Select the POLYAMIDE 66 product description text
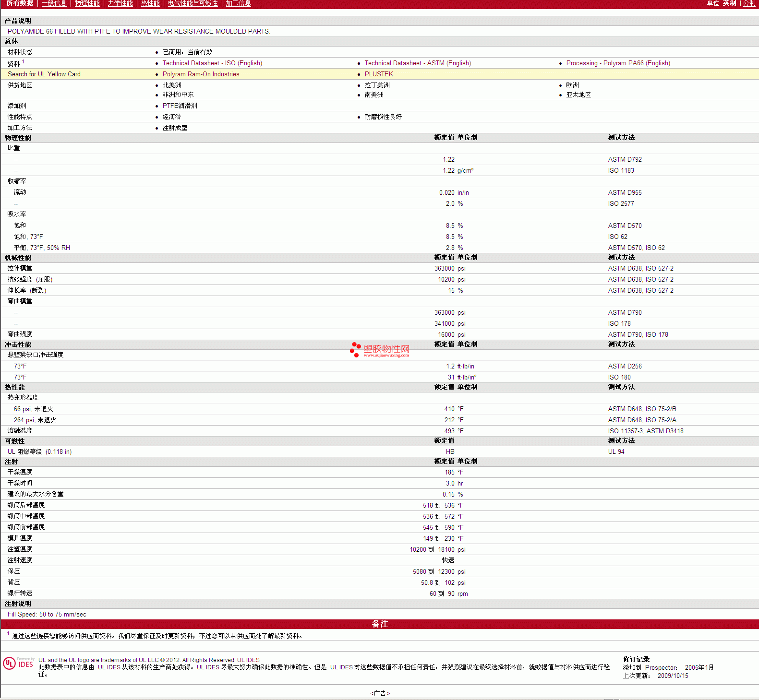759x700 pixels. click(139, 32)
